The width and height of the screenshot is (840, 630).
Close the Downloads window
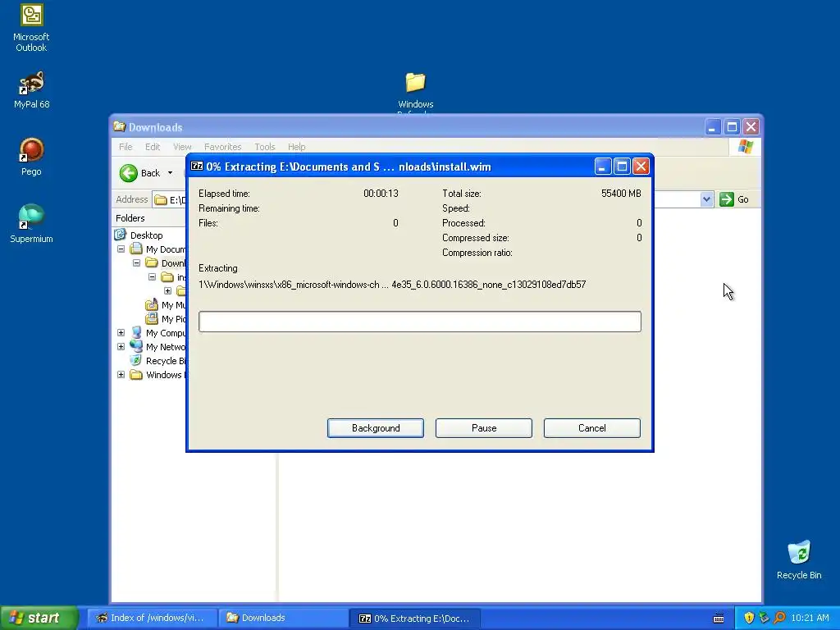click(751, 127)
